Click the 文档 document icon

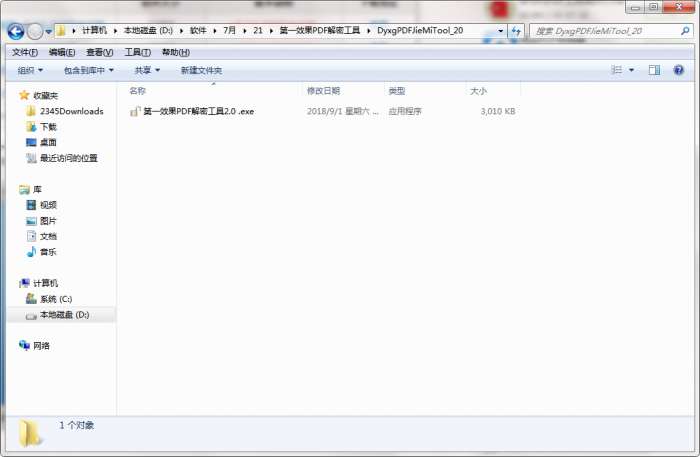(31, 236)
